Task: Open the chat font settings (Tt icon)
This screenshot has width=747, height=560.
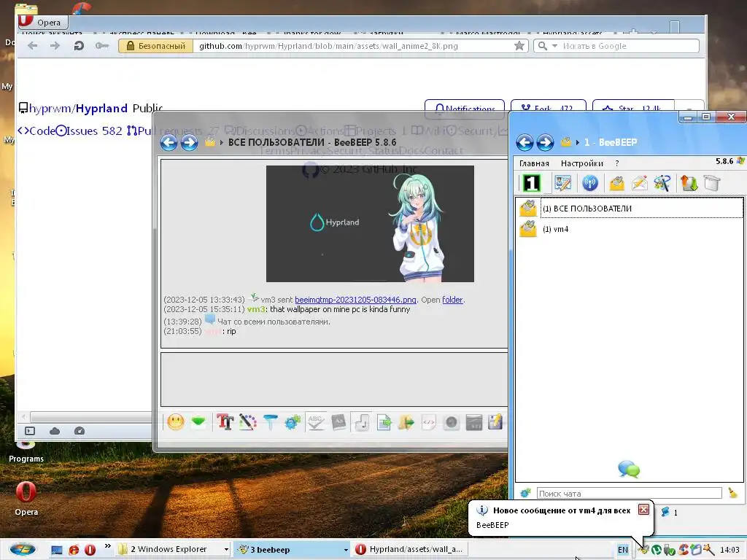Action: click(225, 422)
